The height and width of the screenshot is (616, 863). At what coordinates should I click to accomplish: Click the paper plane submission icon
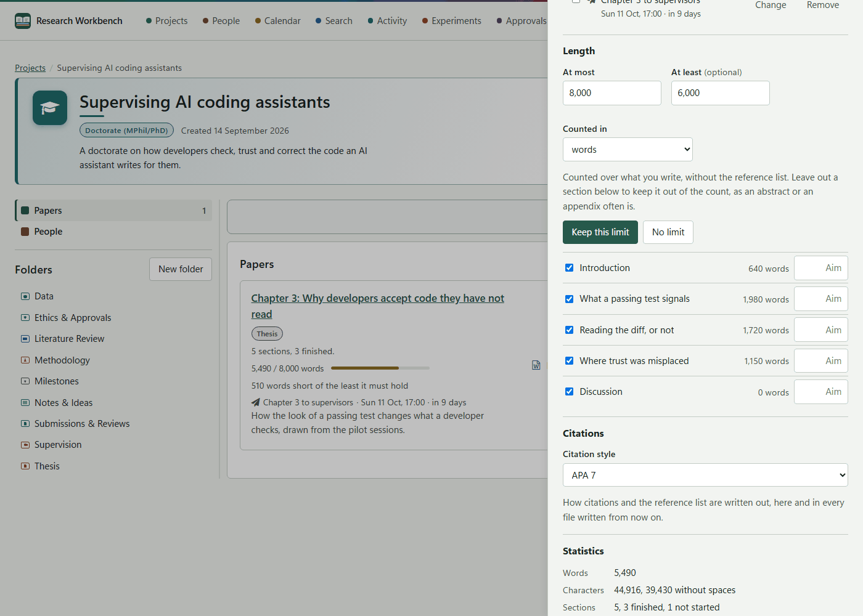point(256,402)
